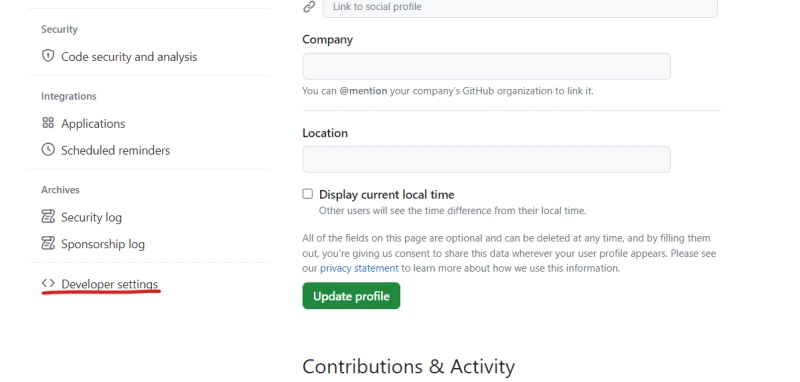Screen dimensions: 800x382
Task: Enable Display current local time checkbox
Action: click(308, 194)
